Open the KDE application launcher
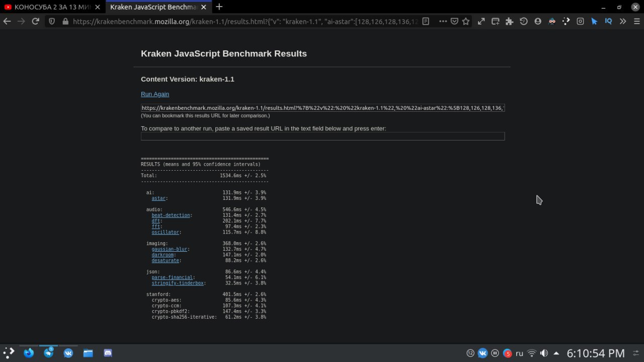Screen dimensions: 644x362 tap(9, 353)
